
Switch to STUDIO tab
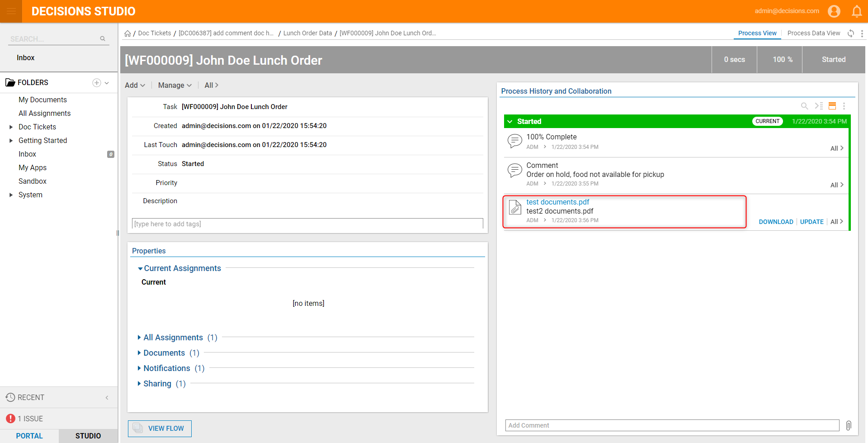pyautogui.click(x=88, y=436)
